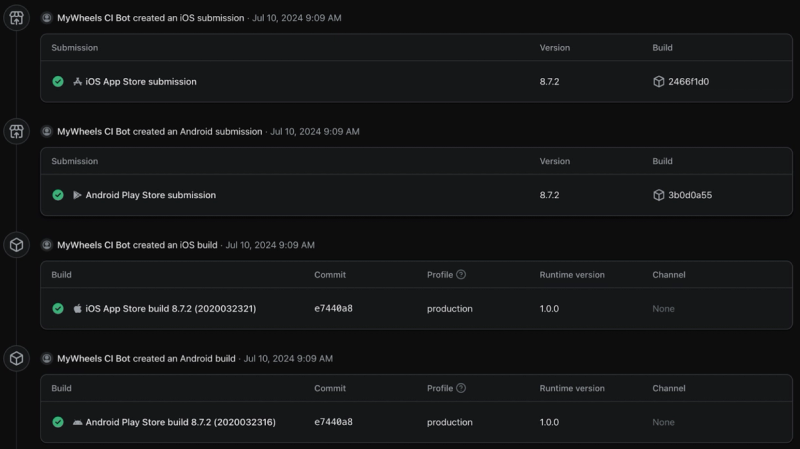Click runtime version 1.0.0 in iOS build row
This screenshot has height=449, width=800.
point(549,309)
